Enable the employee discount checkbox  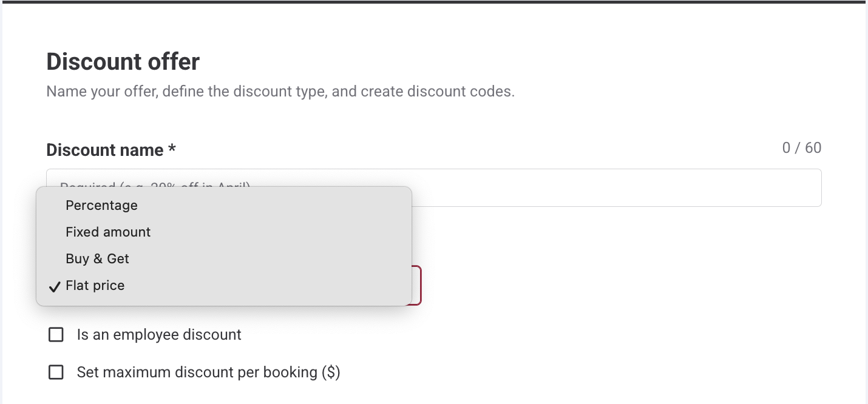[x=56, y=335]
